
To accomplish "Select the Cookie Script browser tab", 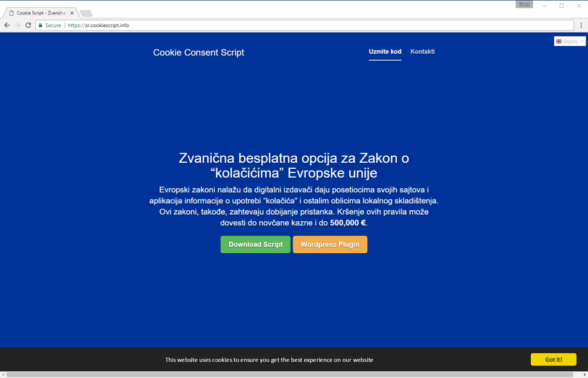I will (x=41, y=13).
